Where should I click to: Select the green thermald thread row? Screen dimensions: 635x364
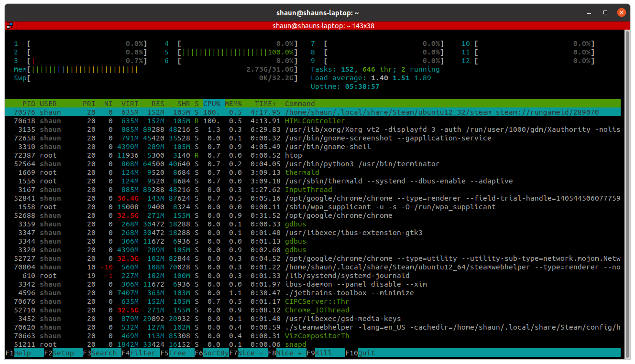click(313, 172)
